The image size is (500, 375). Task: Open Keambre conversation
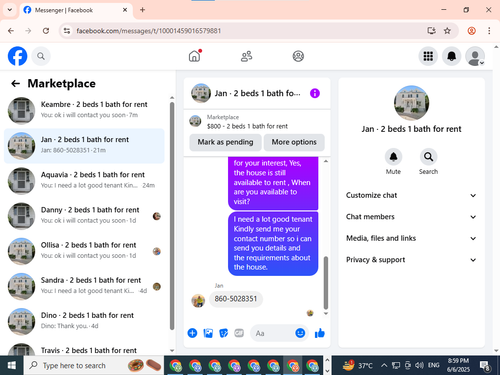[x=84, y=111]
